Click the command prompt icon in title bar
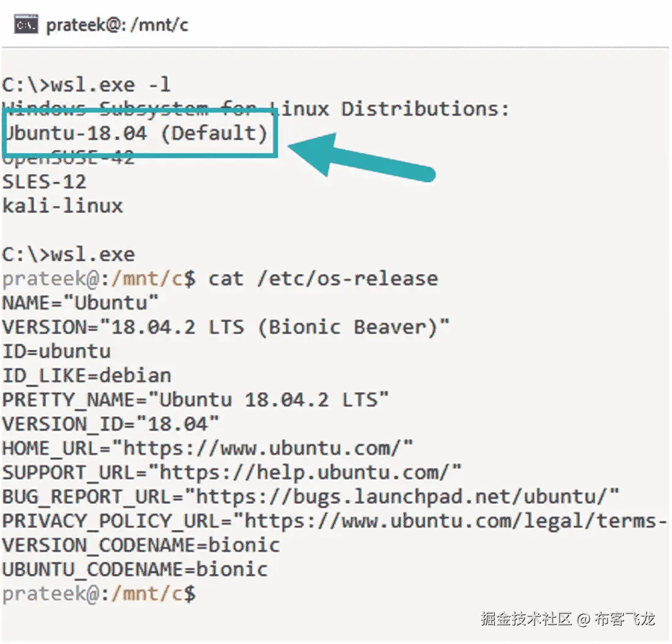The image size is (672, 644). (26, 25)
